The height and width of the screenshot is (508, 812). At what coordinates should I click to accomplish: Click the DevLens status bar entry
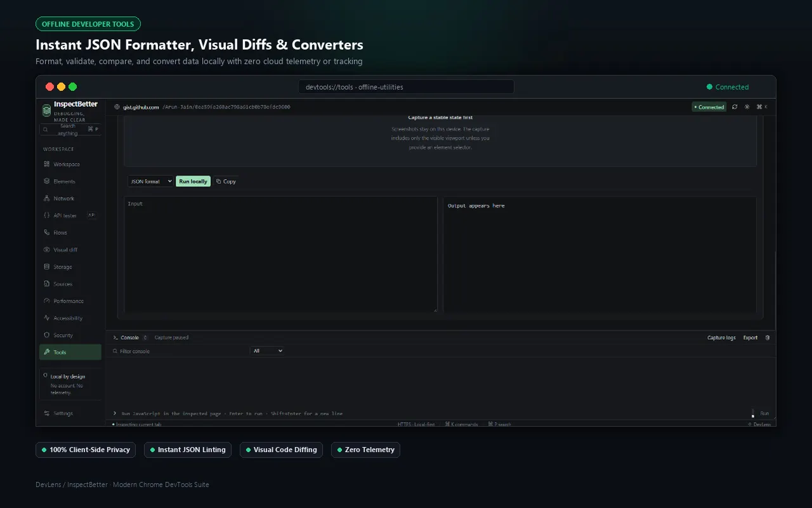pos(759,424)
